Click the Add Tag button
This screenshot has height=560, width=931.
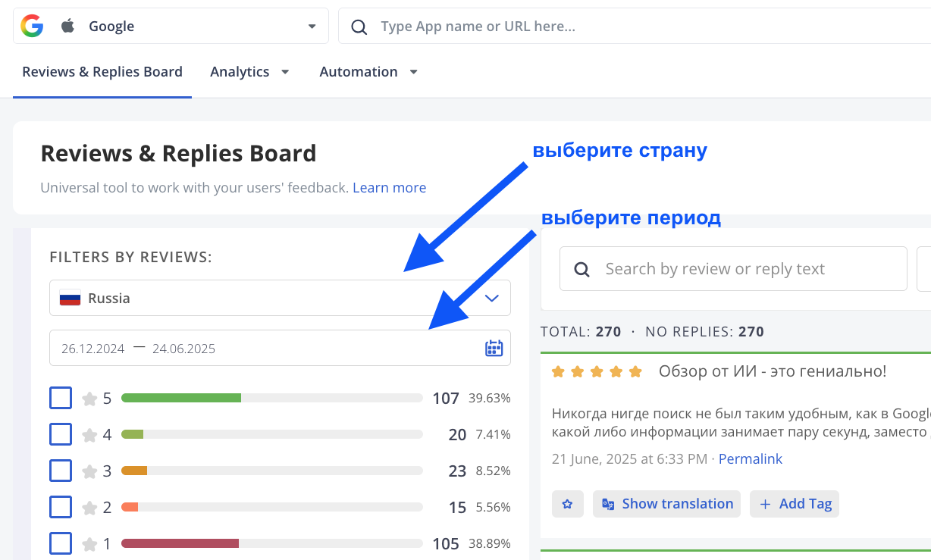point(795,504)
